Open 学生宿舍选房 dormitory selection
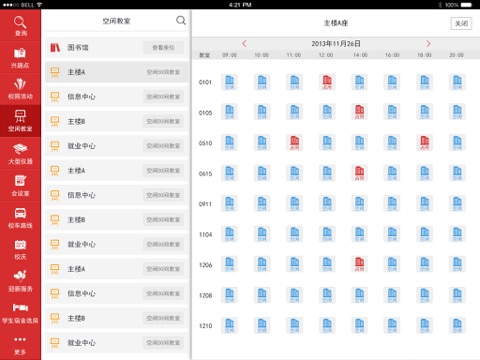 tap(20, 313)
